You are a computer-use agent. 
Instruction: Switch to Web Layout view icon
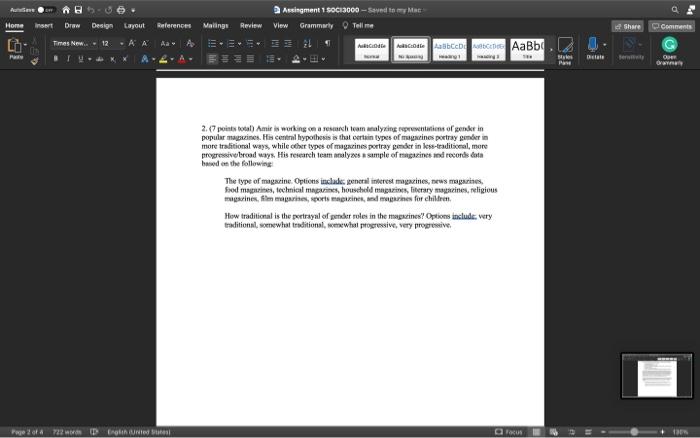coord(554,432)
